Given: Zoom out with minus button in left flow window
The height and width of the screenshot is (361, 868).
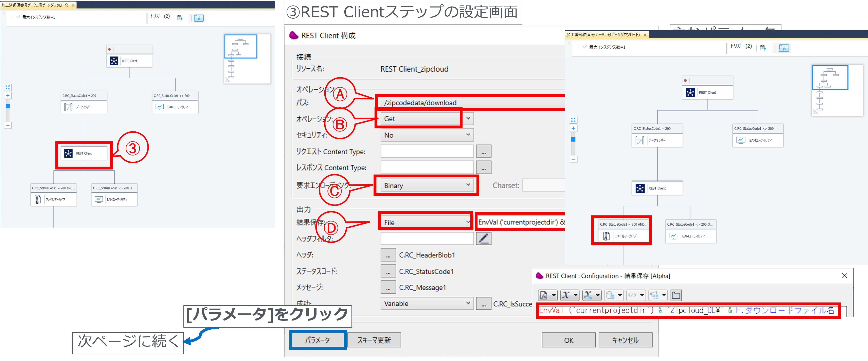Looking at the screenshot, I should coord(8,125).
